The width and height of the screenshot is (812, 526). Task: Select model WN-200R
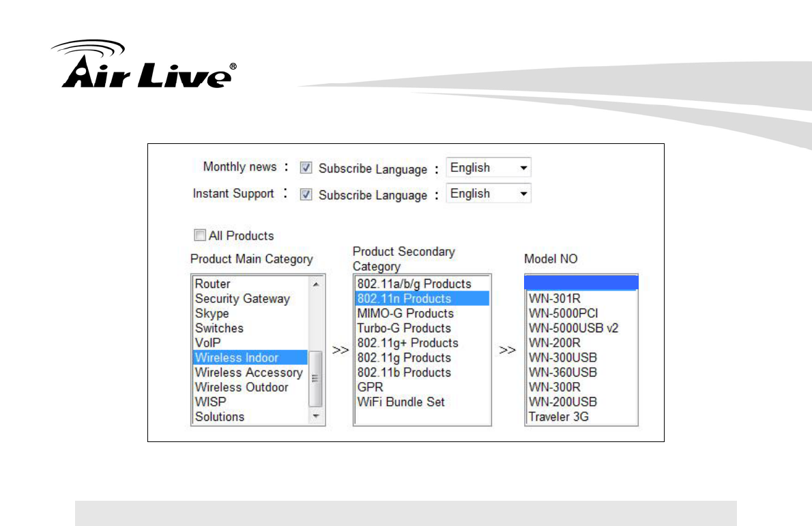coord(581,342)
